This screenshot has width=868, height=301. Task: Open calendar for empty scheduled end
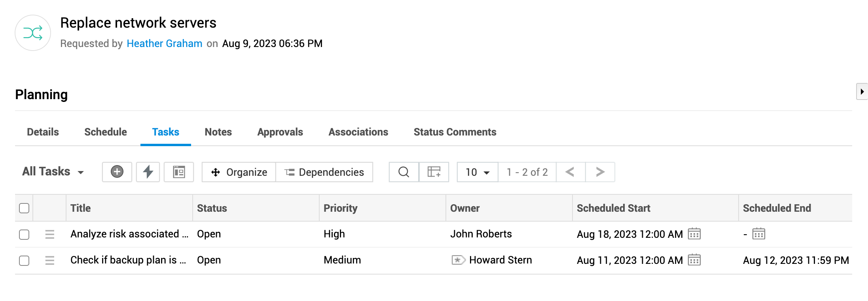tap(758, 234)
